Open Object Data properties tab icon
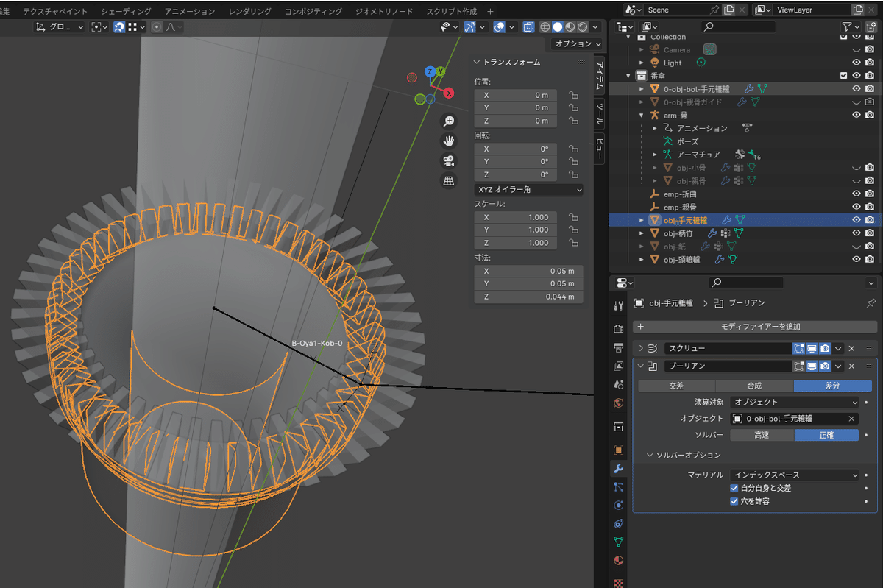Image resolution: width=883 pixels, height=588 pixels. click(x=619, y=542)
